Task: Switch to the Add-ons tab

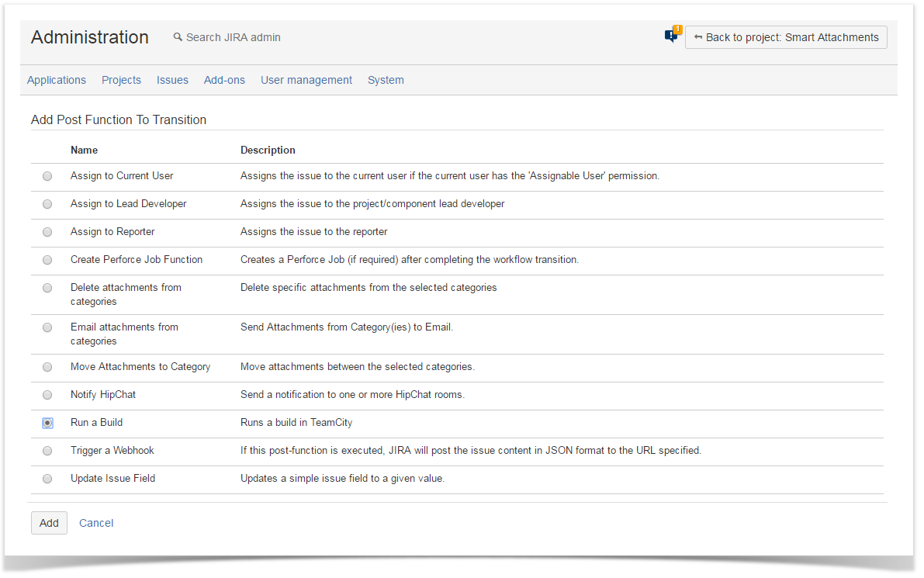Action: (x=224, y=80)
